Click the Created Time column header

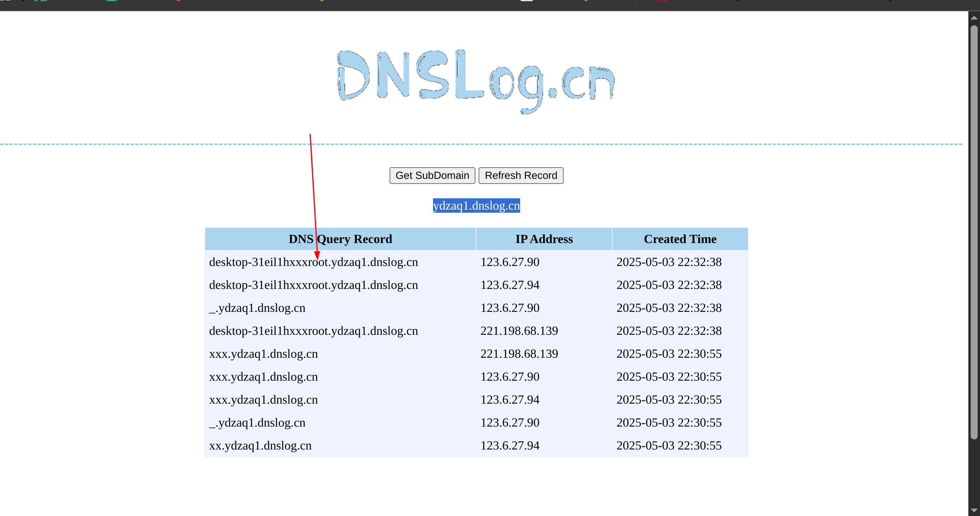(680, 239)
